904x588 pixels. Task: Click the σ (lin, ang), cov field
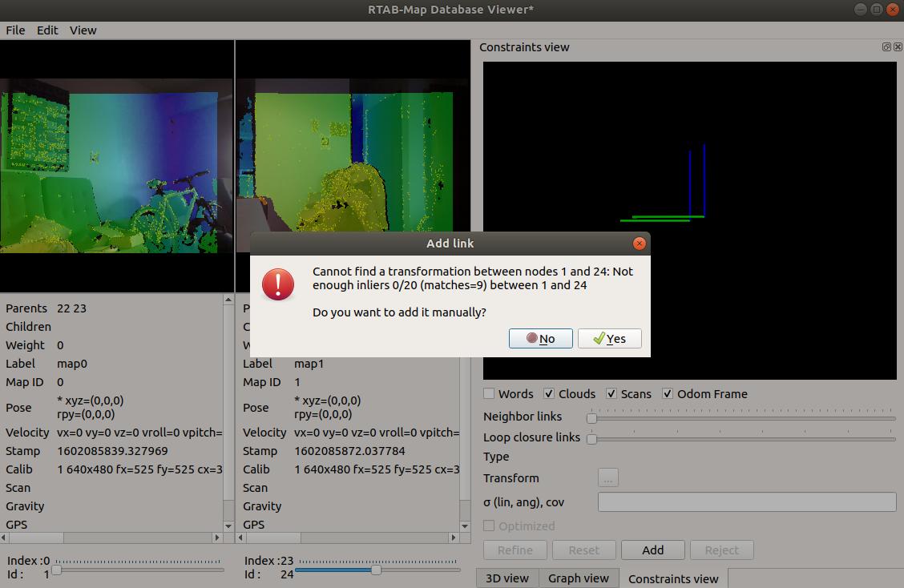(x=746, y=502)
